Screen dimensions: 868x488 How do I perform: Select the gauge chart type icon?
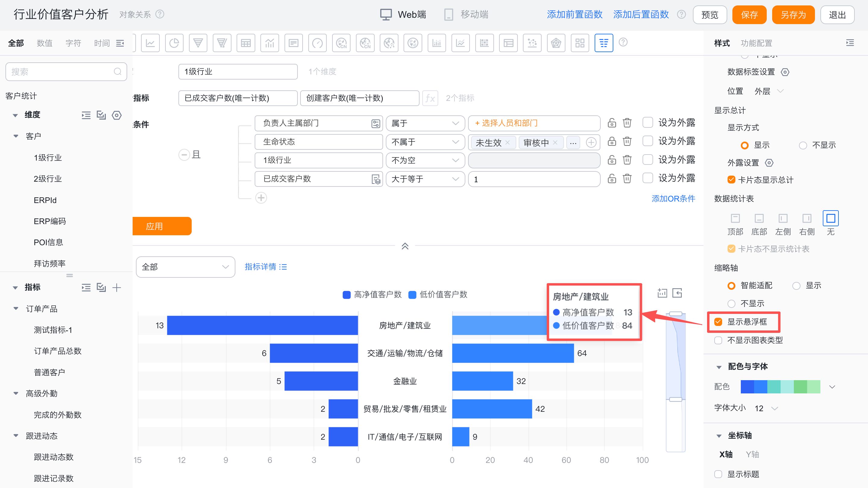317,43
